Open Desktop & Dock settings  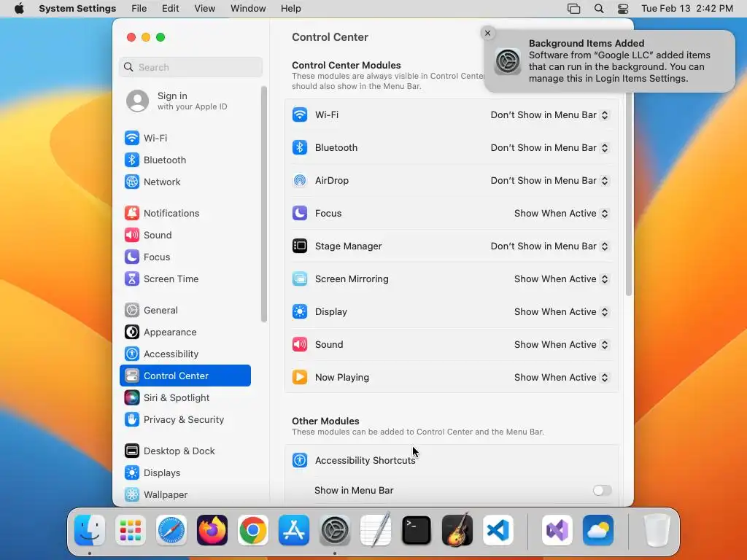185,451
